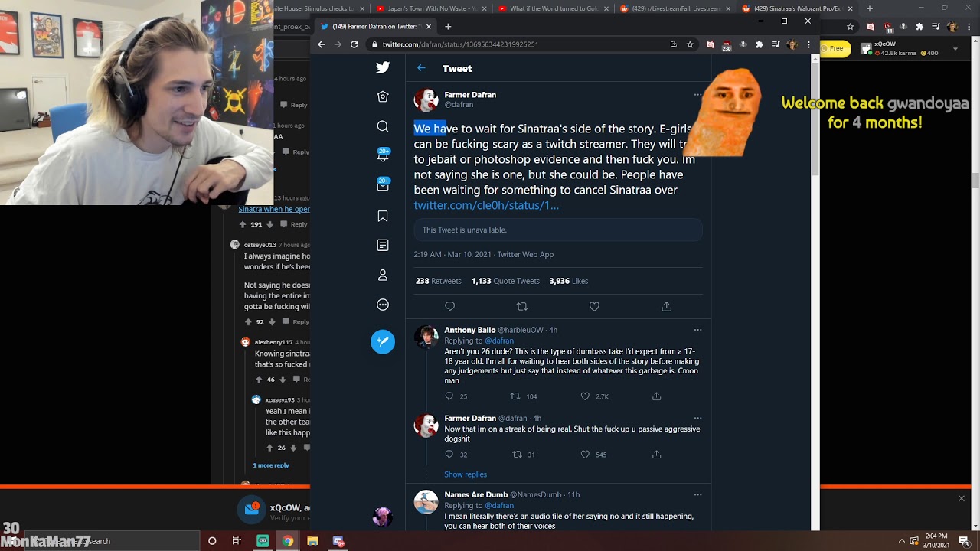Go back using the arrow beside the Tweet header

pos(421,68)
